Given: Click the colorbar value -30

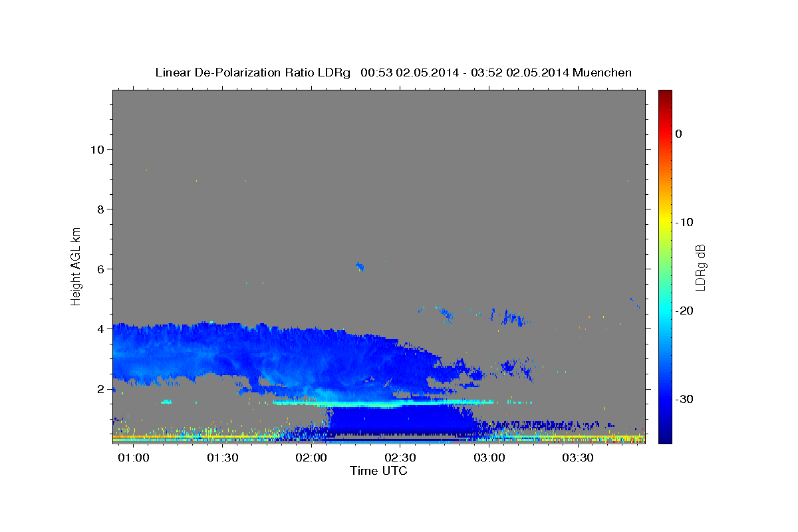Looking at the screenshot, I should [x=684, y=399].
